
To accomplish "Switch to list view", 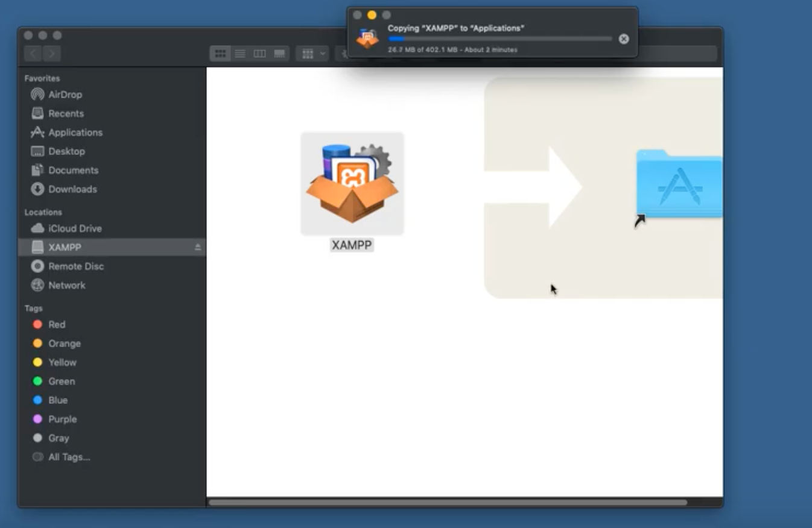I will 240,54.
